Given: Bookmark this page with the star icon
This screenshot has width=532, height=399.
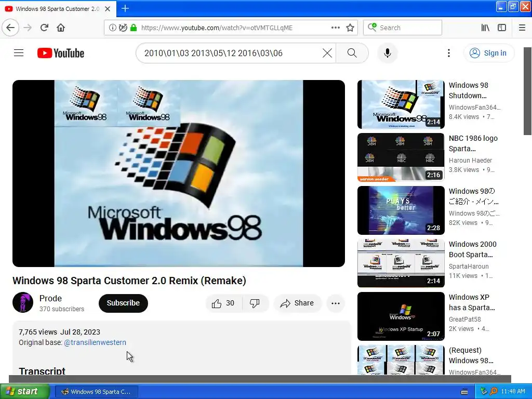Looking at the screenshot, I should tap(350, 28).
